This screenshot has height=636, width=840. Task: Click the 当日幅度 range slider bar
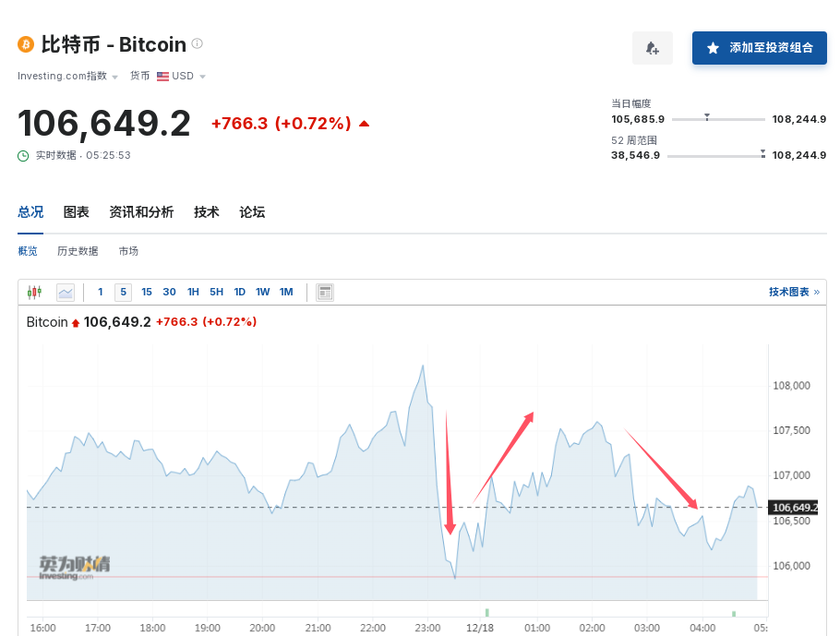coord(717,119)
